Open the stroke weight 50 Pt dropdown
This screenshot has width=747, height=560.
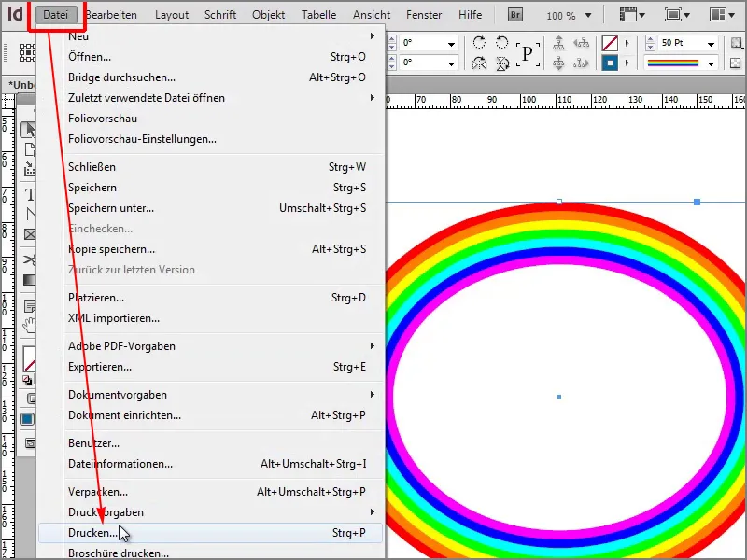[712, 43]
